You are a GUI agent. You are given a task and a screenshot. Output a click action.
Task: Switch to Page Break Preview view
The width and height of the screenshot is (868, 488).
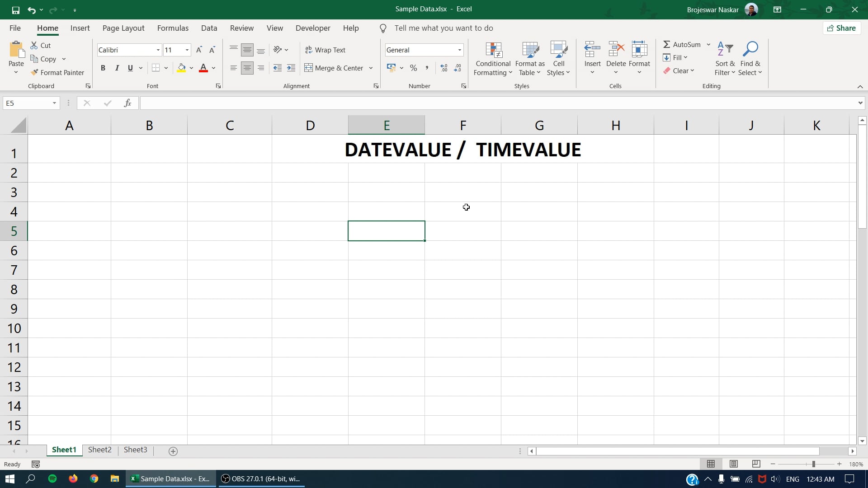[756, 464]
